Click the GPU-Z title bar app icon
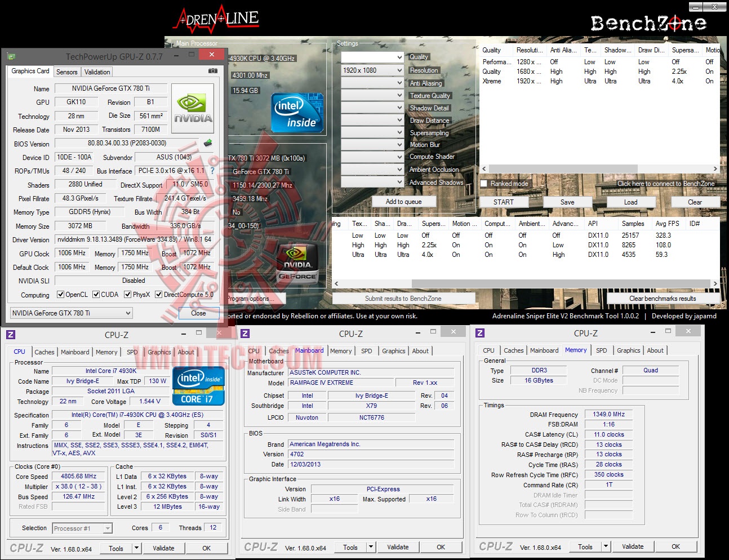729x560 pixels. (11, 56)
